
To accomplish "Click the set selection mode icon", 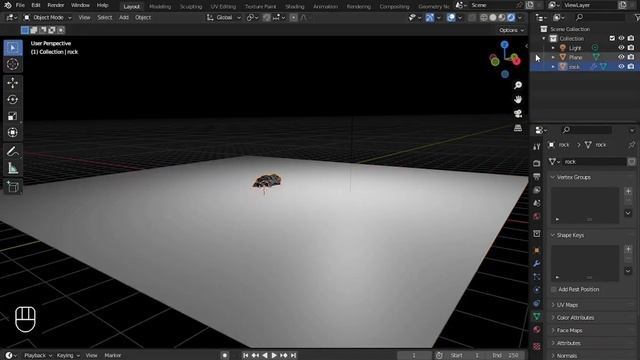I will pyautogui.click(x=25, y=30).
